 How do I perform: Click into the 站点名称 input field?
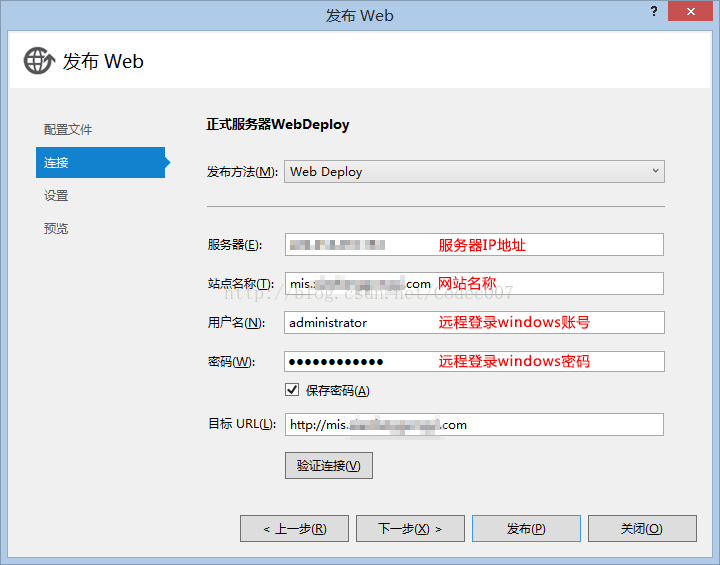pos(474,284)
